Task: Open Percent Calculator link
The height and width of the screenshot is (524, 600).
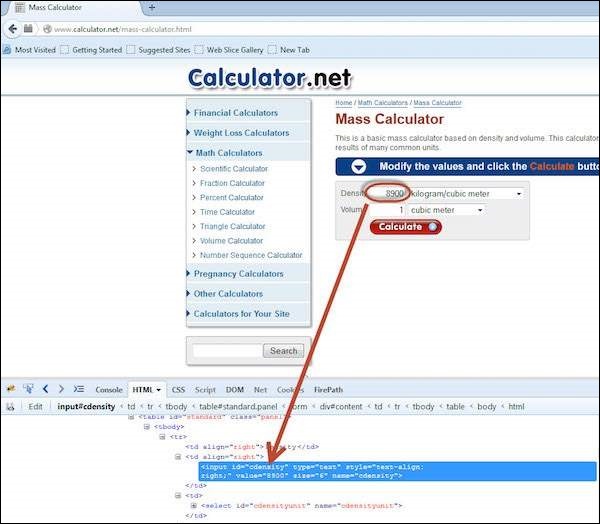Action: pos(232,198)
